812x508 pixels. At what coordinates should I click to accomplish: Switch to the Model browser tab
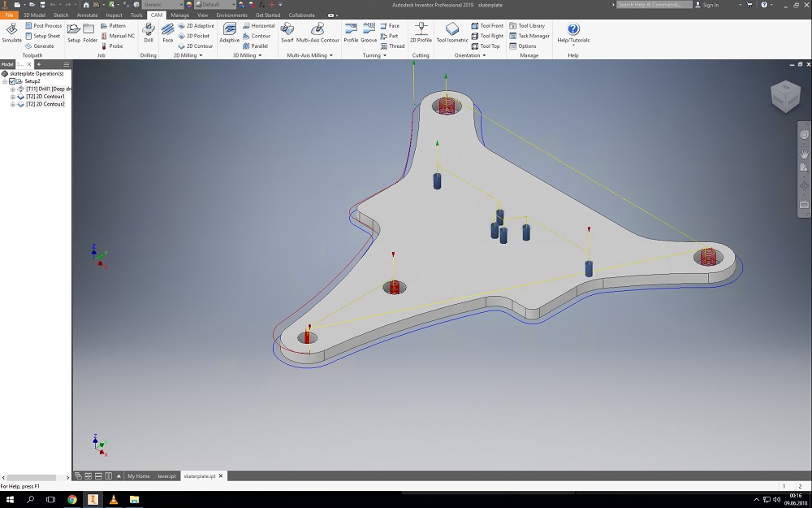point(7,64)
